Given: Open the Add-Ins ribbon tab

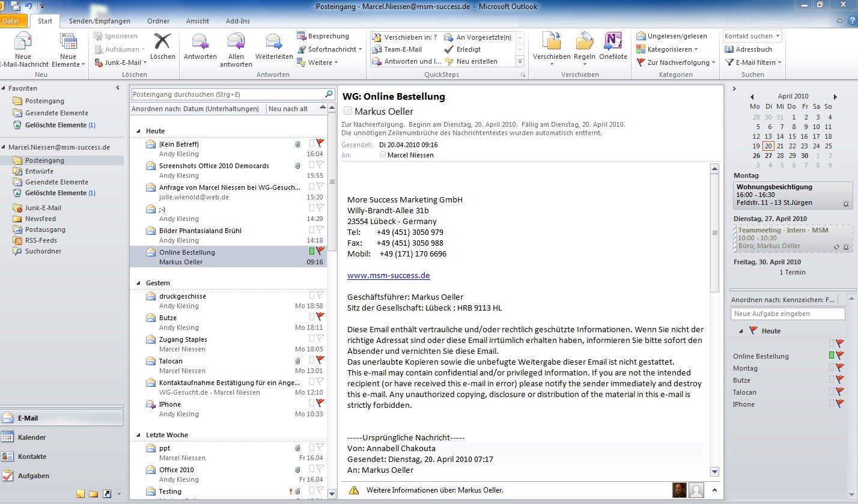Looking at the screenshot, I should pos(238,21).
